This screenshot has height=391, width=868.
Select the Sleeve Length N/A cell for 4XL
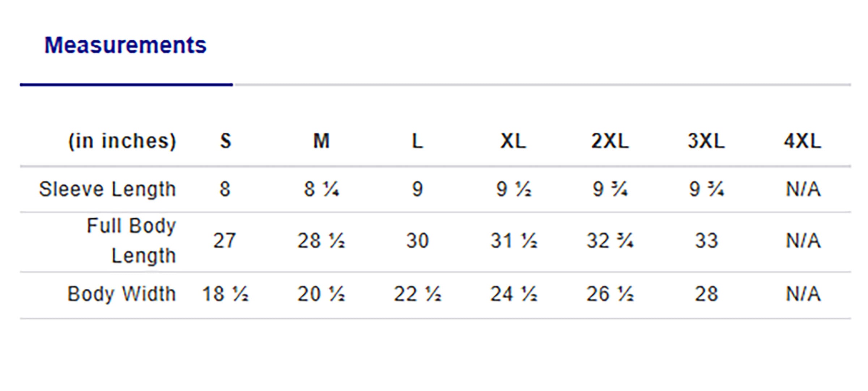click(803, 189)
